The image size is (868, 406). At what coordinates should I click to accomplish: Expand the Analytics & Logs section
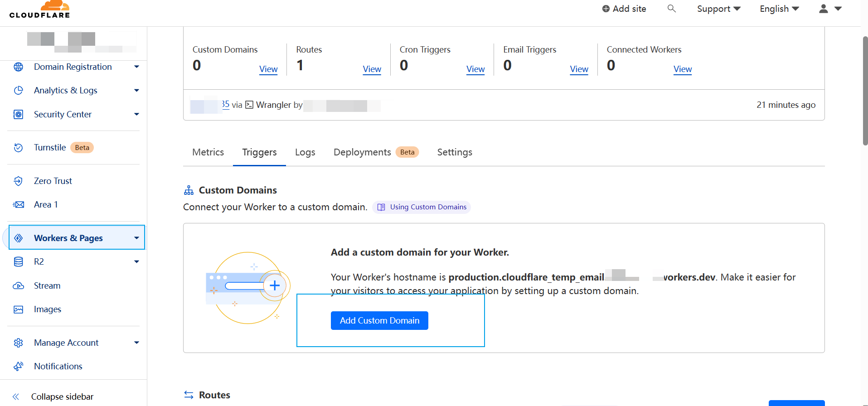tap(136, 91)
